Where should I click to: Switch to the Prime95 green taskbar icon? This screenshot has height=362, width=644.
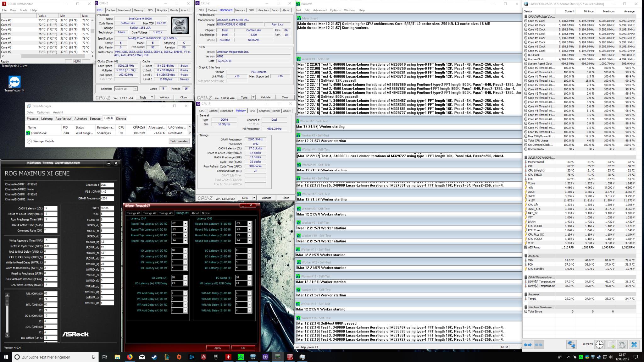(241, 357)
